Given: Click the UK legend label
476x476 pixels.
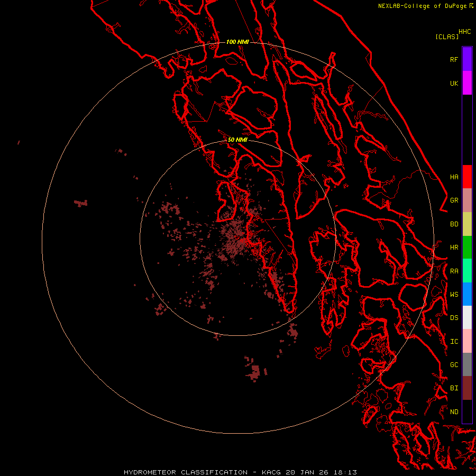Looking at the screenshot, I should (x=454, y=83).
